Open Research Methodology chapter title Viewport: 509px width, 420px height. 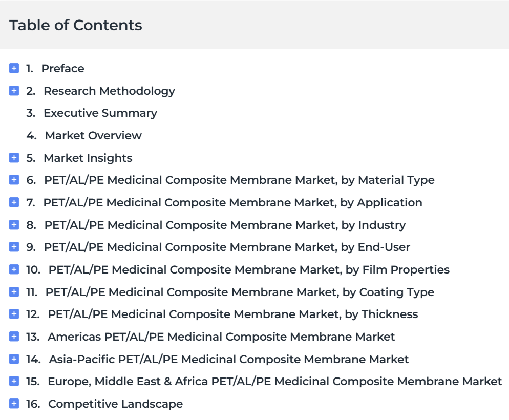tap(110, 91)
